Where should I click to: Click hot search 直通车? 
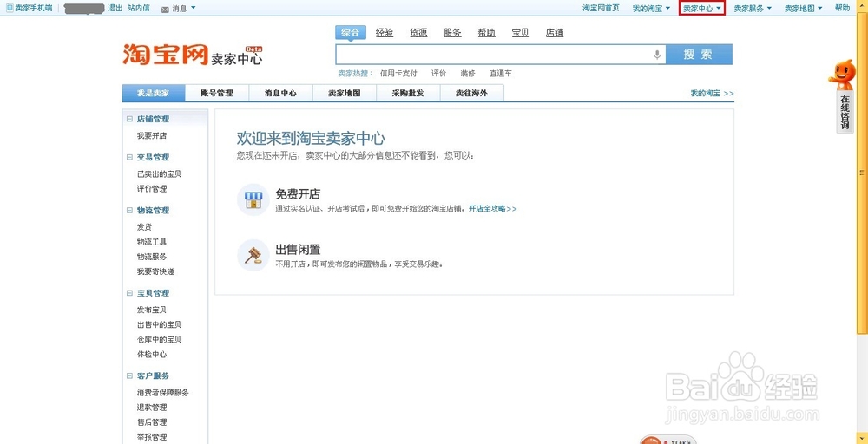click(x=501, y=73)
